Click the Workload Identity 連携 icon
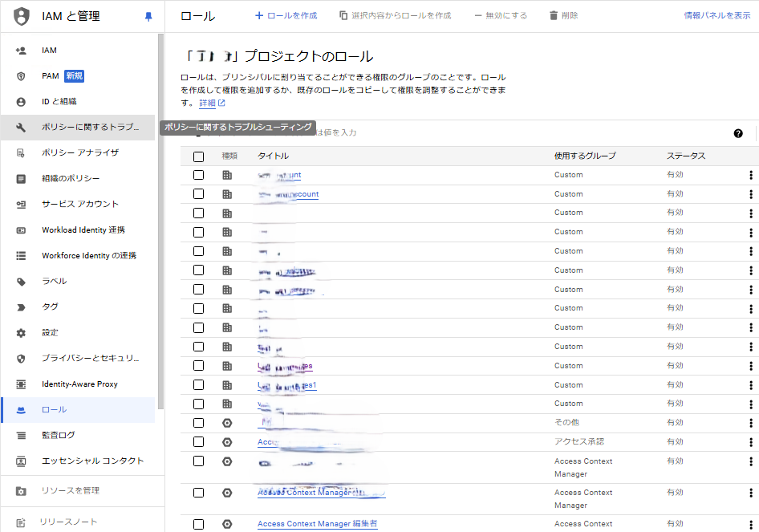The height and width of the screenshot is (532, 759). click(x=21, y=230)
